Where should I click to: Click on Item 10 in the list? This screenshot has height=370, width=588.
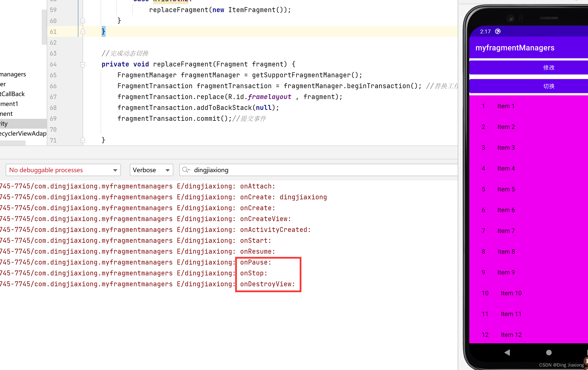pyautogui.click(x=511, y=293)
